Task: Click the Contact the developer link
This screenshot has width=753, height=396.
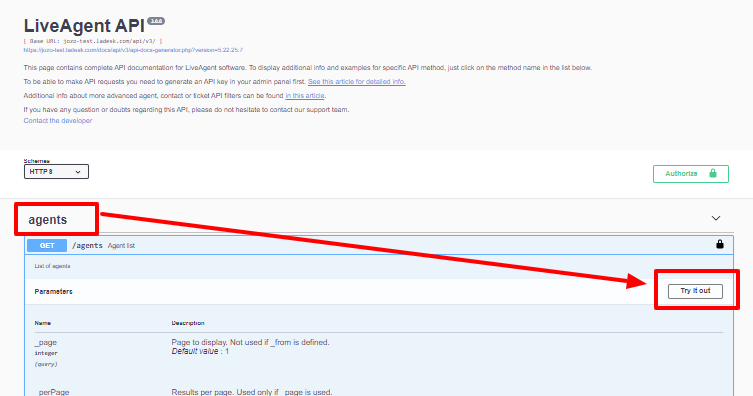Action: 58,120
